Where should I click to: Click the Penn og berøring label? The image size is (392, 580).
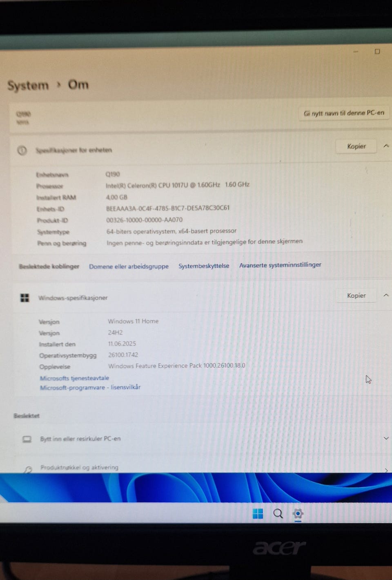point(62,243)
